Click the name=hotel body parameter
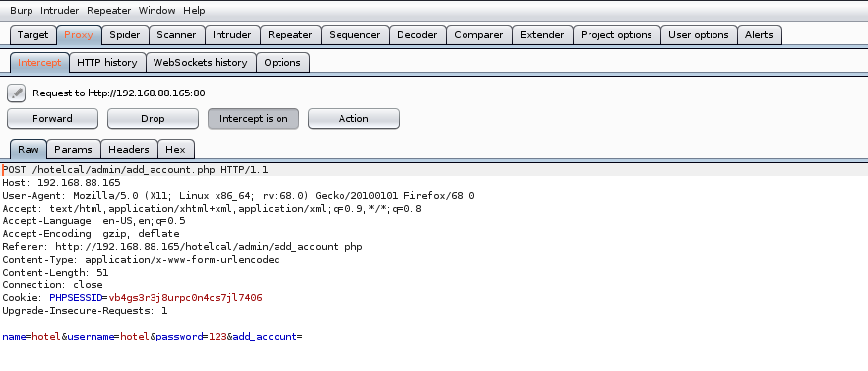Image resolution: width=868 pixels, height=371 pixels. tap(31, 337)
